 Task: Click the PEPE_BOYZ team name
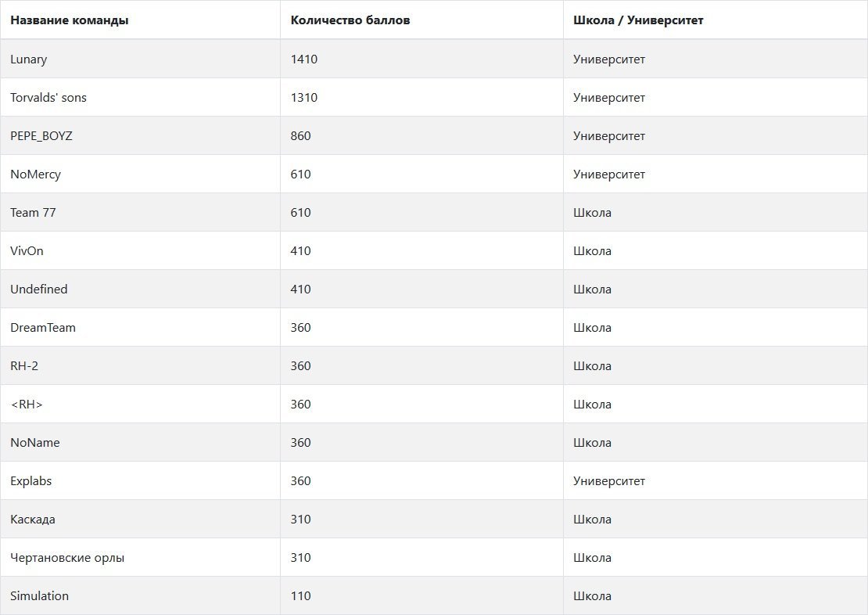point(41,135)
